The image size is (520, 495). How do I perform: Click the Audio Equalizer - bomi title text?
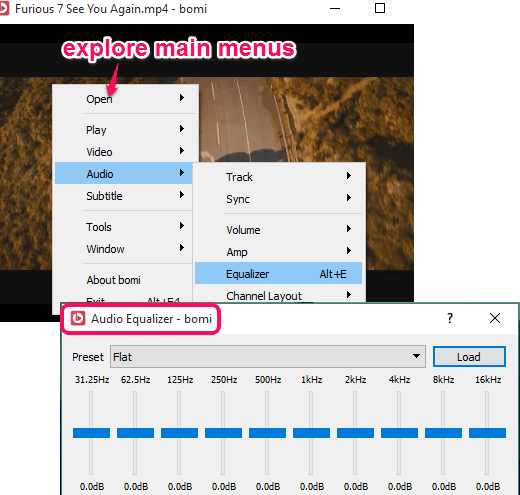tap(151, 319)
